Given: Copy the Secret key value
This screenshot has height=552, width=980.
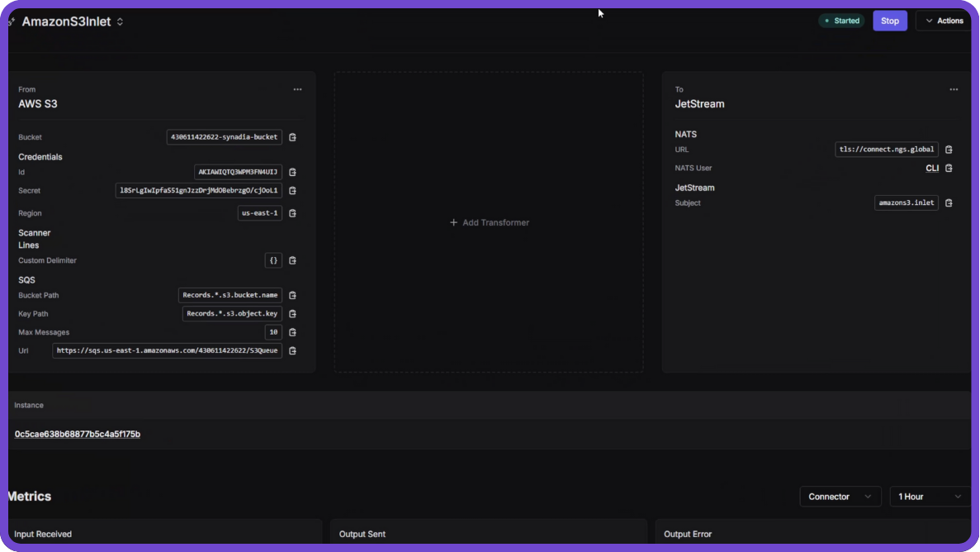Looking at the screenshot, I should (x=292, y=191).
